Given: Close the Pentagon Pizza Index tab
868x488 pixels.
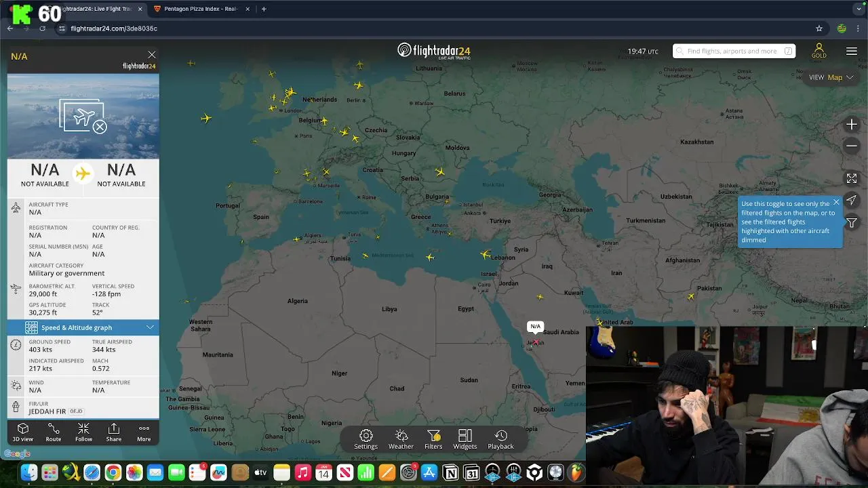Looking at the screenshot, I should [248, 9].
